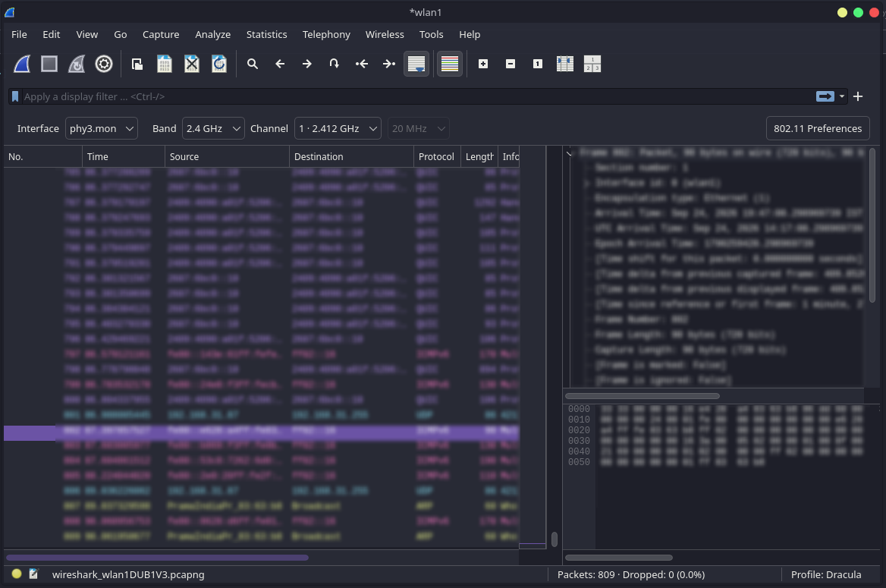Viewport: 886px width, 588px height.
Task: Open 802.11 Preferences
Action: pos(818,128)
